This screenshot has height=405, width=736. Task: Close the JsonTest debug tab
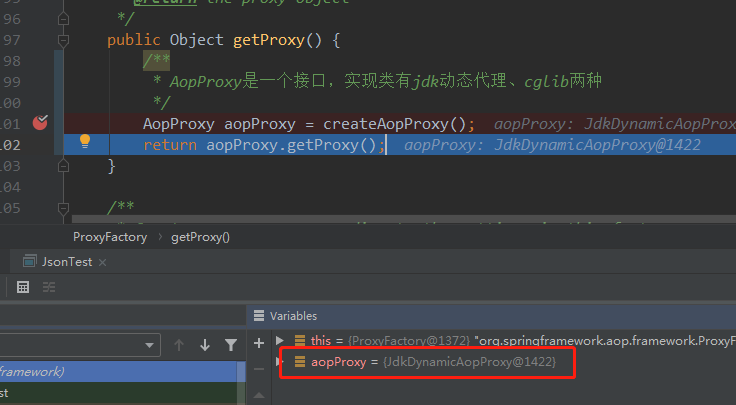[102, 262]
